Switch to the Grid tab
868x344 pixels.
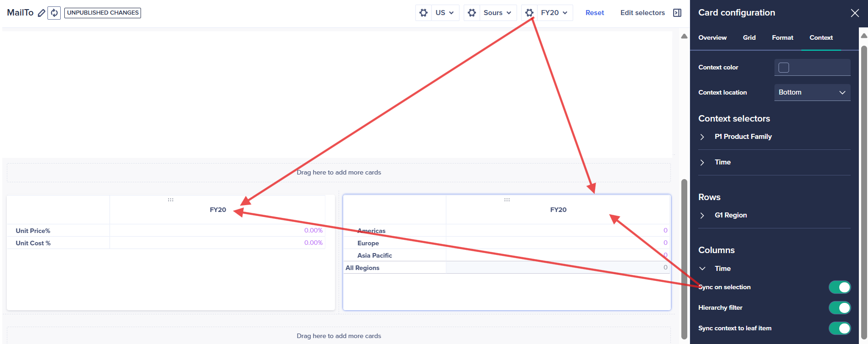(x=749, y=37)
